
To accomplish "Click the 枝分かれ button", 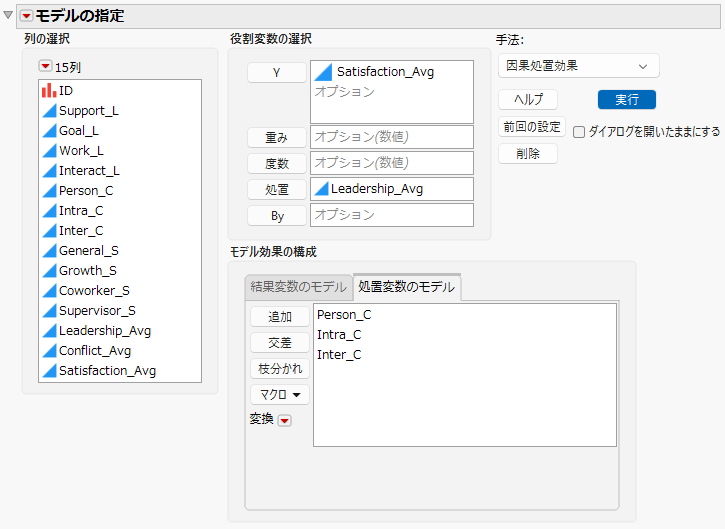I will [x=280, y=369].
